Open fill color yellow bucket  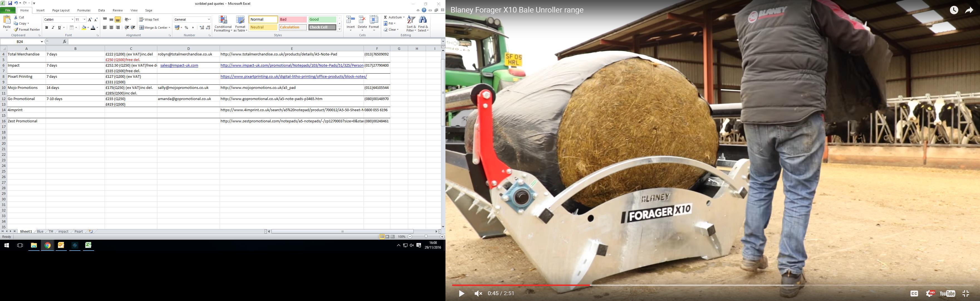click(x=84, y=27)
